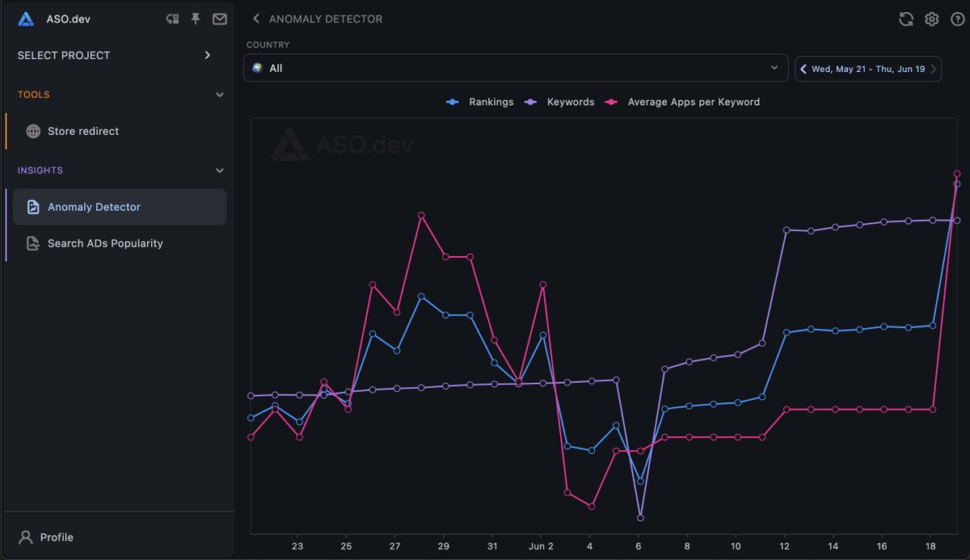
Task: Open the envelope icon near the logo
Action: point(219,19)
